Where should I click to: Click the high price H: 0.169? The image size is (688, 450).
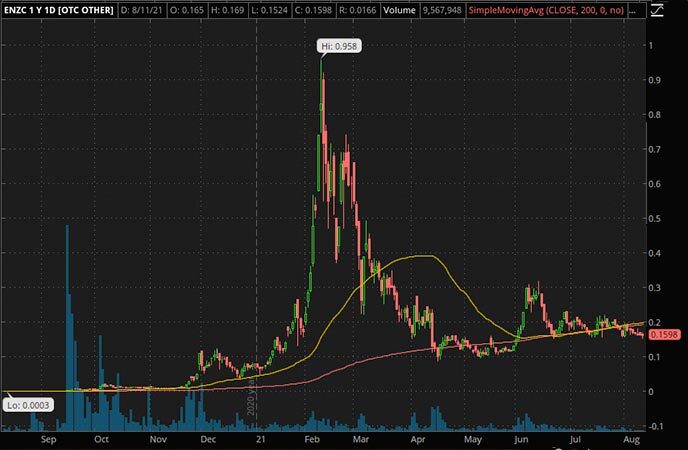pyautogui.click(x=227, y=10)
